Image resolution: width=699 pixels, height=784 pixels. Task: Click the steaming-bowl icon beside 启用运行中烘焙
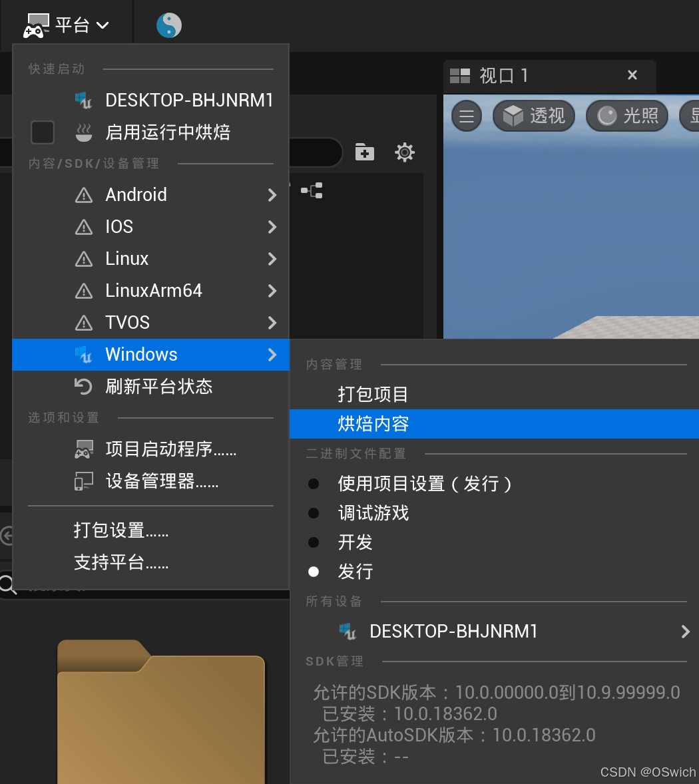(83, 132)
